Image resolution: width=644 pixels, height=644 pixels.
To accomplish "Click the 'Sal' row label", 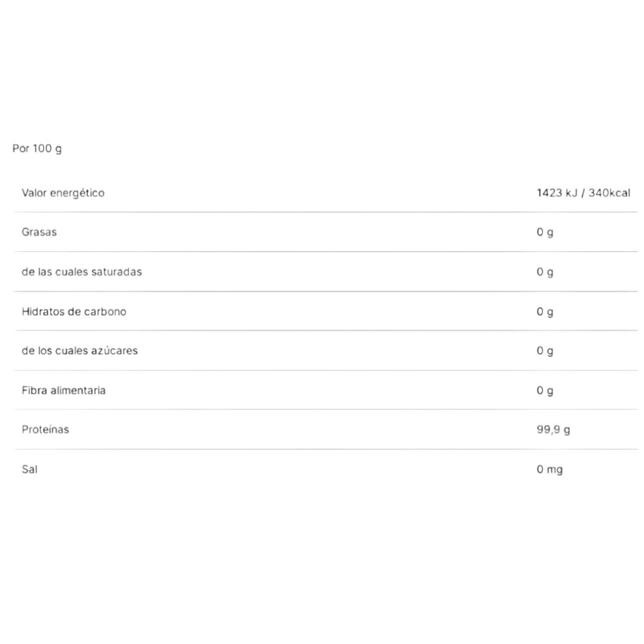I will [30, 469].
